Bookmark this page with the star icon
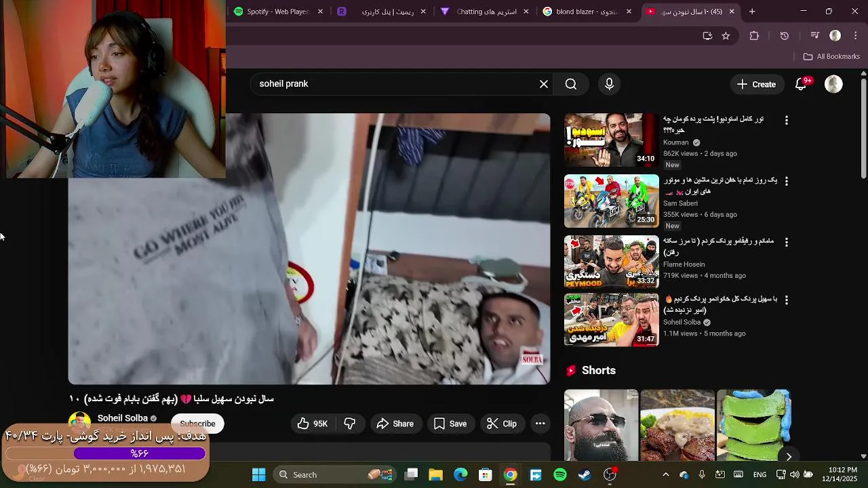The image size is (868, 488). pos(726,36)
